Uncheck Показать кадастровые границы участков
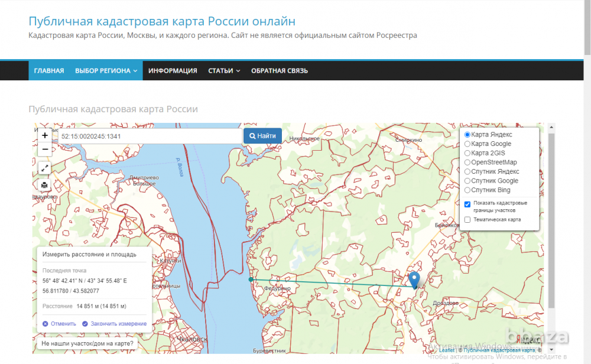This screenshot has width=591, height=364. point(467,204)
